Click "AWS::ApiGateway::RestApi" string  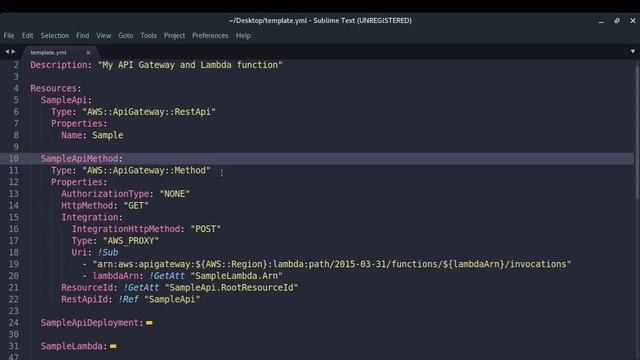149,112
